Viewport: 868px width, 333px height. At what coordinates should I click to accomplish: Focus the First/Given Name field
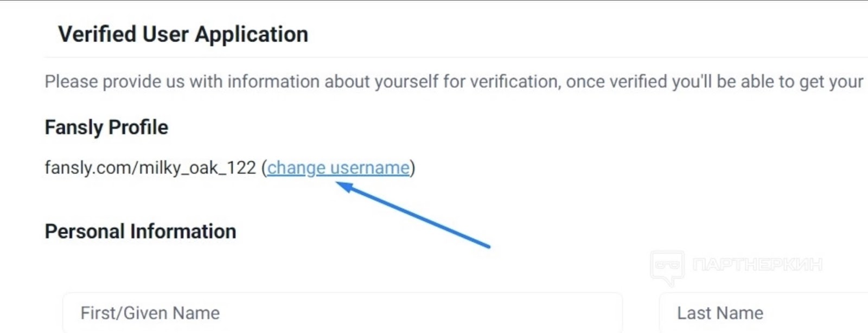tap(343, 313)
